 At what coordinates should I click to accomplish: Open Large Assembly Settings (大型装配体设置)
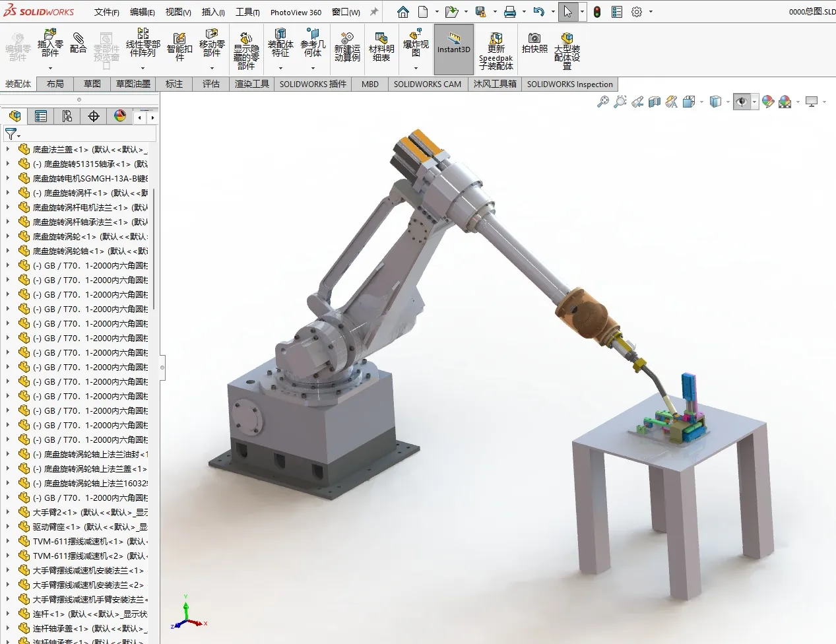pyautogui.click(x=567, y=51)
